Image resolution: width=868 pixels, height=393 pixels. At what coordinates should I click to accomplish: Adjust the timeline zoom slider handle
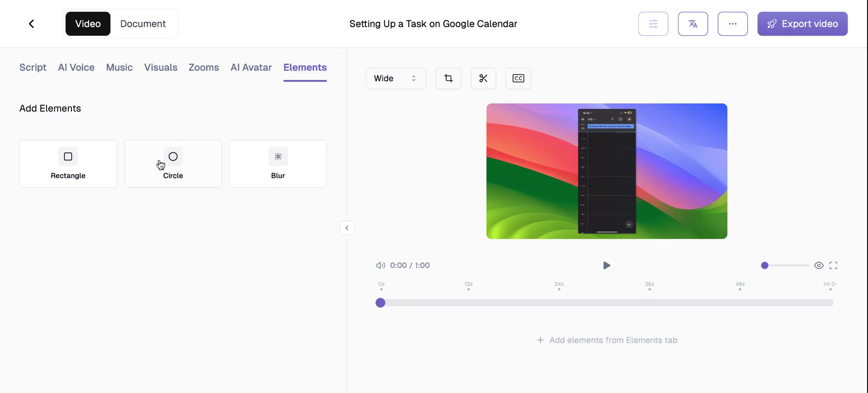coord(764,265)
